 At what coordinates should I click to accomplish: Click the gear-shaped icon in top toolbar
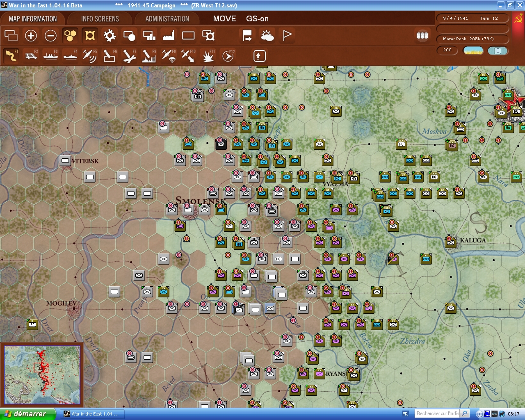[110, 36]
